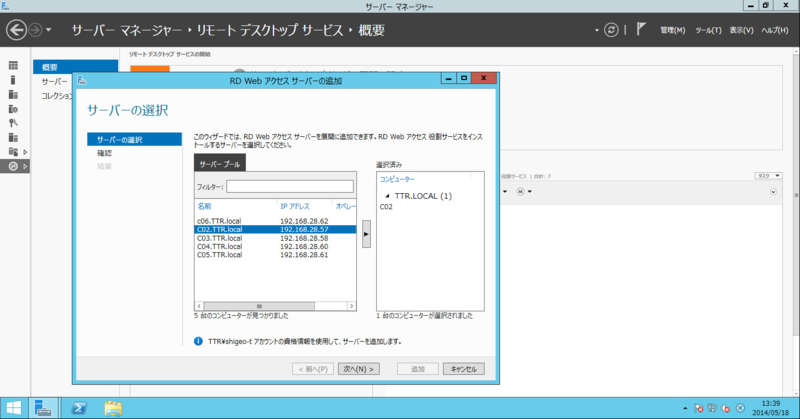Click left arrow of server pool horizontal scrollbar
This screenshot has height=419, width=800.
[x=199, y=306]
